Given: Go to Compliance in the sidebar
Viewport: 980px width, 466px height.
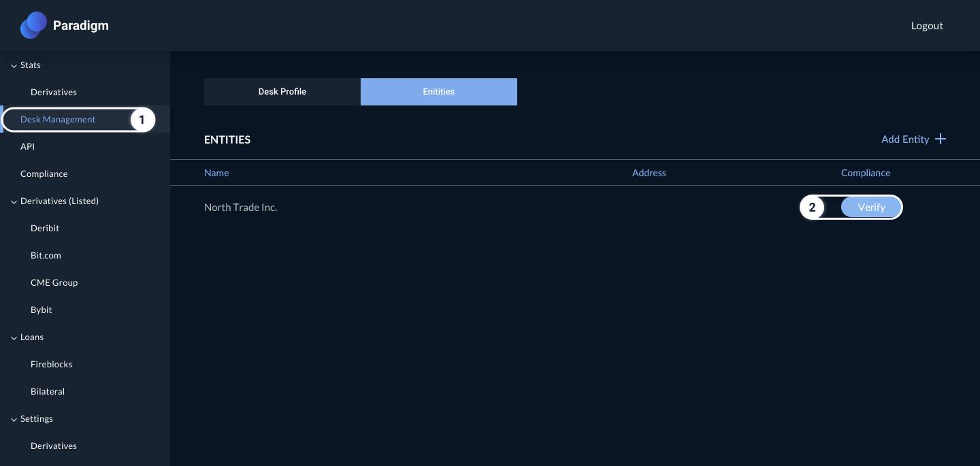Looking at the screenshot, I should (44, 174).
